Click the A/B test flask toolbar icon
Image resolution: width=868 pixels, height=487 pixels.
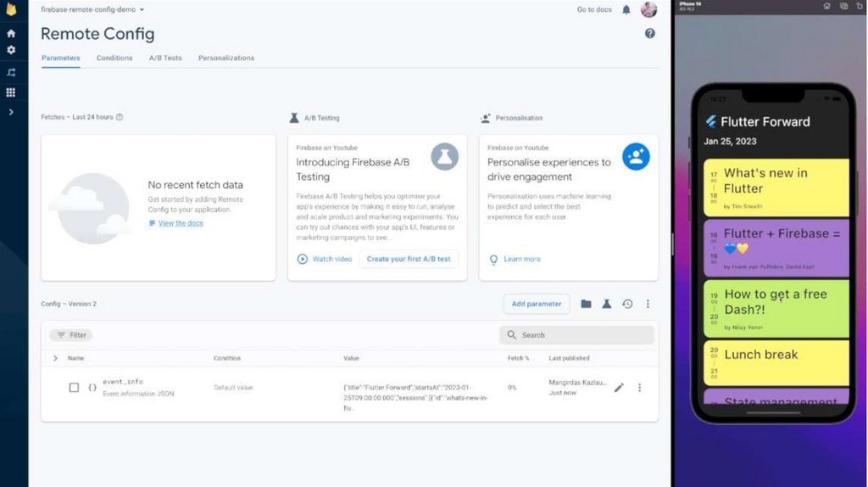[x=607, y=304]
